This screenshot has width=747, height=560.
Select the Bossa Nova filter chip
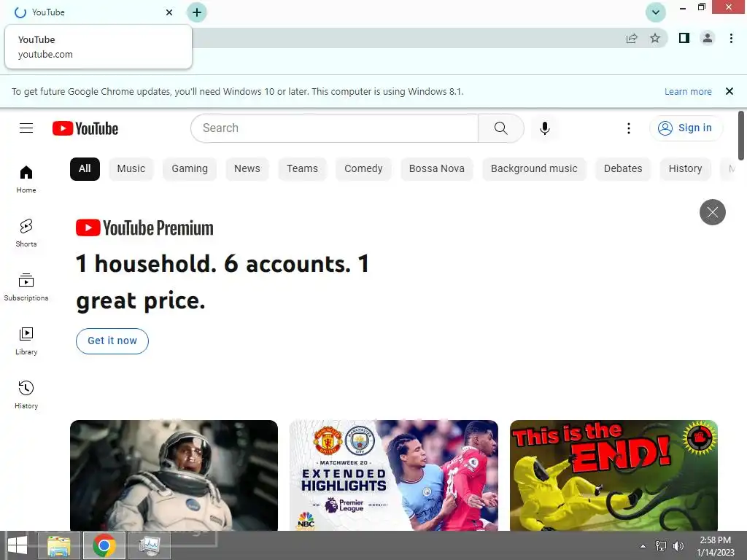pyautogui.click(x=436, y=168)
